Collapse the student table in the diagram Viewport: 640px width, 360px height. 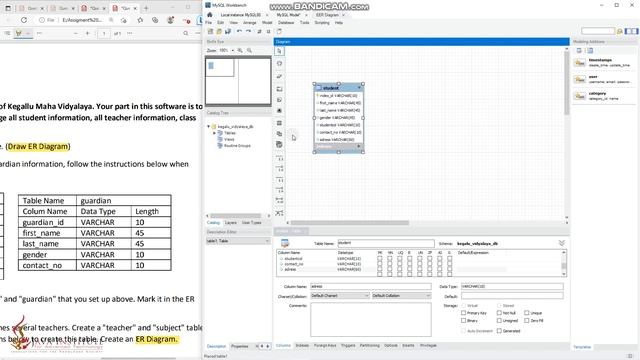coord(359,88)
